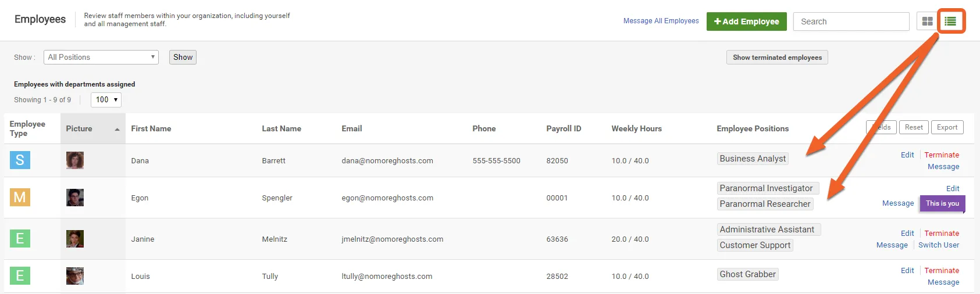Click last name Tully
980x294 pixels.
coord(270,276)
